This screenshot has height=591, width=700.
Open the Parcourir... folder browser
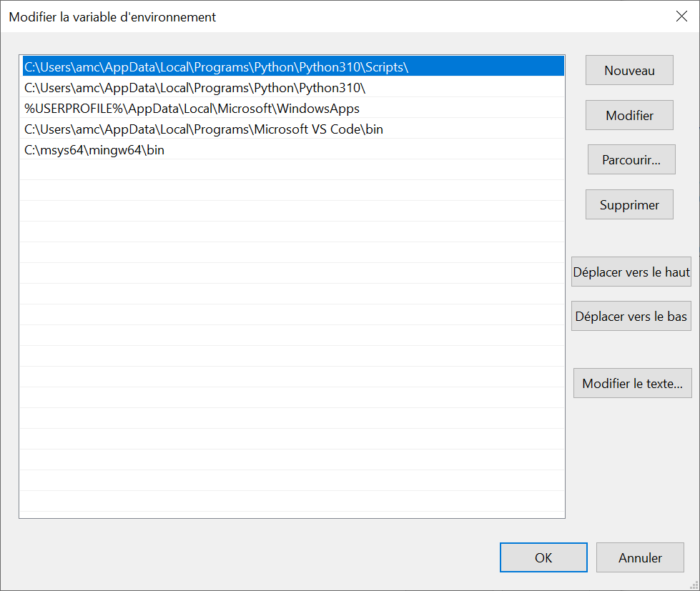(x=632, y=160)
